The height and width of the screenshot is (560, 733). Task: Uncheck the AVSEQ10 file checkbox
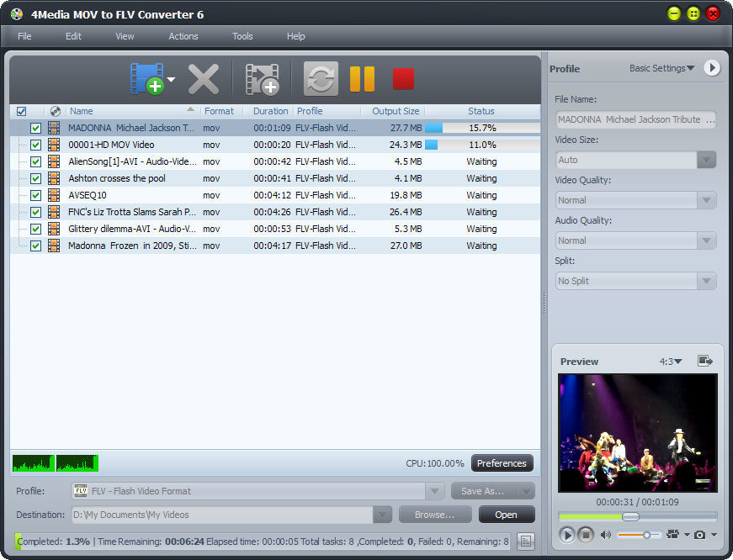(35, 195)
